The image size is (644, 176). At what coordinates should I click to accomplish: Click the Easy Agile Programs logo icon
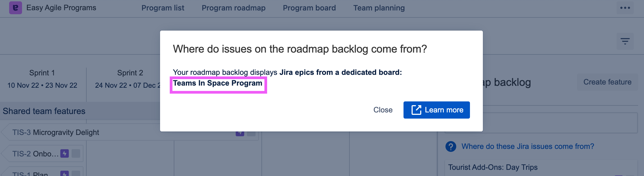pos(15,8)
